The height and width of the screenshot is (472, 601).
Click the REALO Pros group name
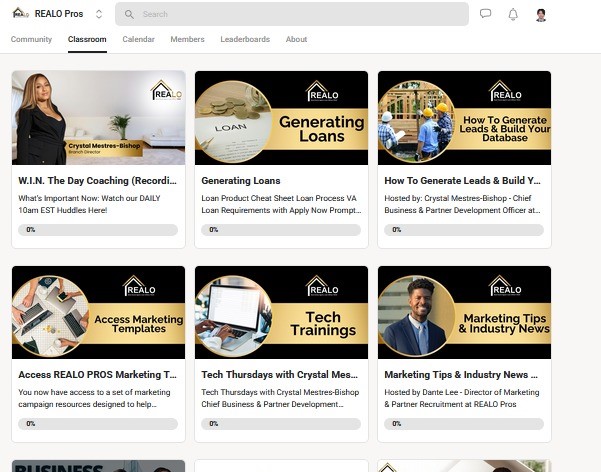click(59, 14)
